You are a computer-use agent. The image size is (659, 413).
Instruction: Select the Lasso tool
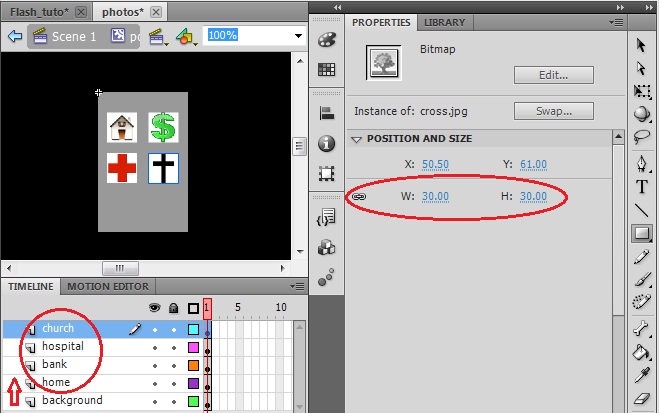coord(642,137)
